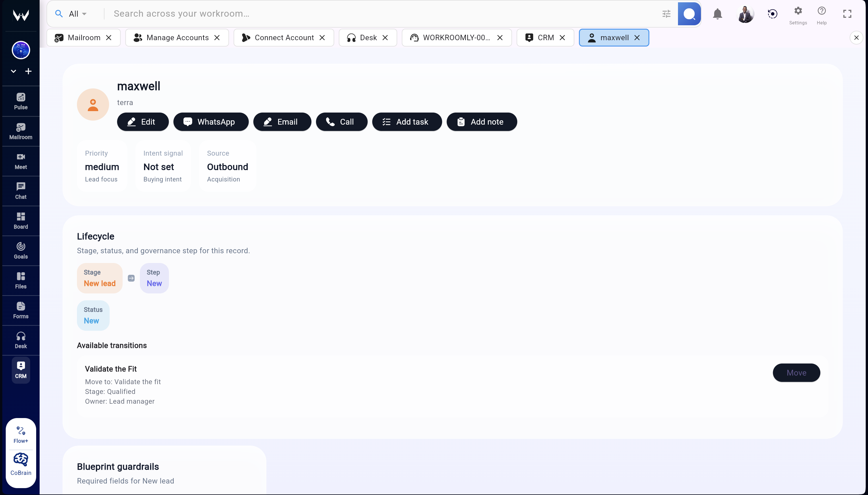
Task: Open the Forms section
Action: point(20,310)
